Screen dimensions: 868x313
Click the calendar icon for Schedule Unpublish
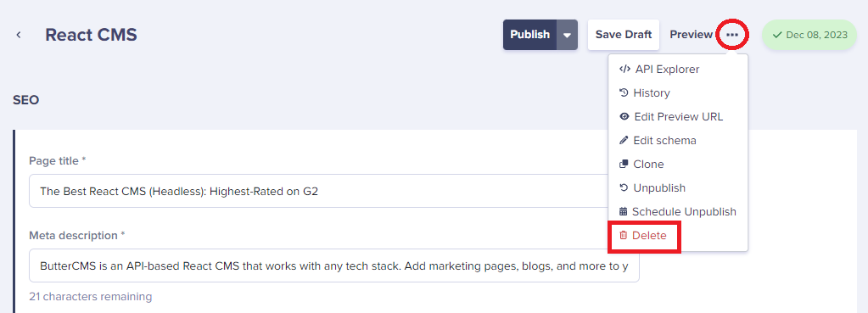coord(624,212)
